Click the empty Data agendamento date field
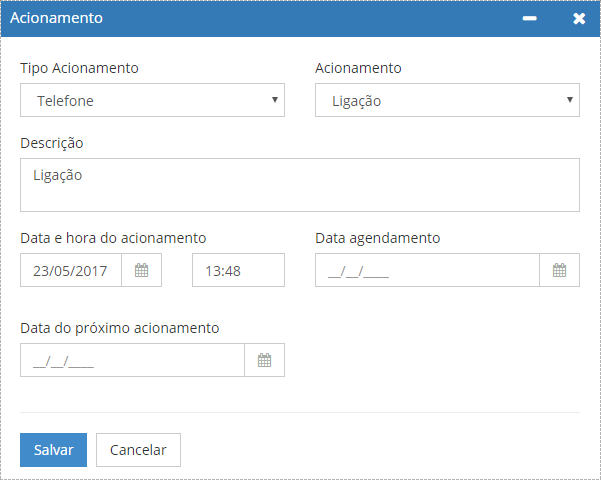 427,270
